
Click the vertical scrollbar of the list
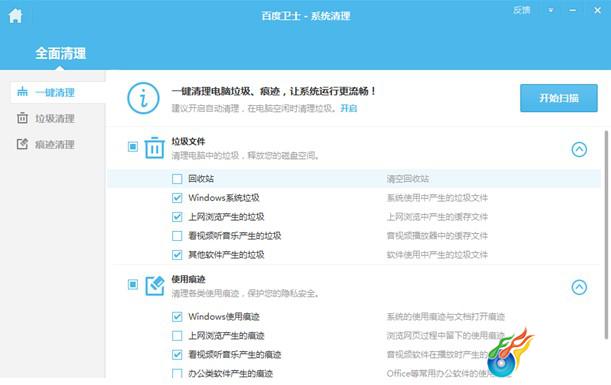(606, 235)
